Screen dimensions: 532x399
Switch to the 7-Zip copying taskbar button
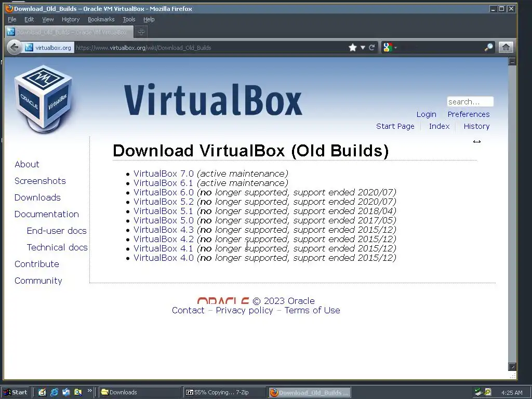(224, 392)
